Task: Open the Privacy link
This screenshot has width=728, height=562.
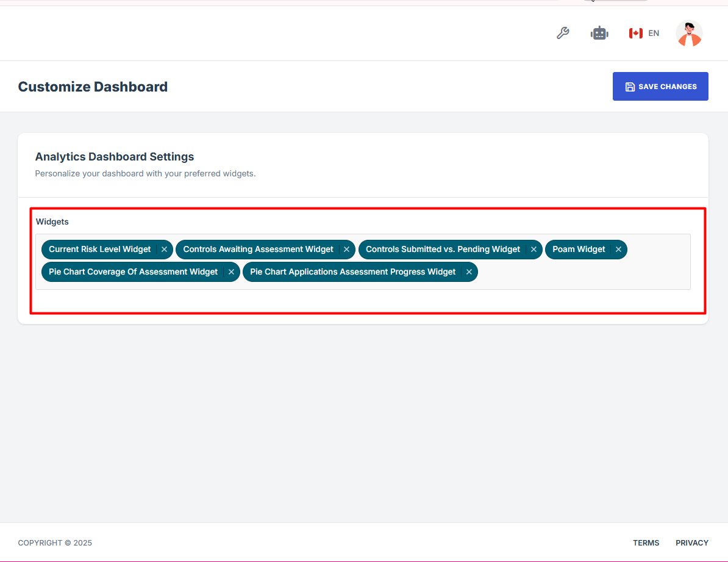Action: click(x=691, y=542)
